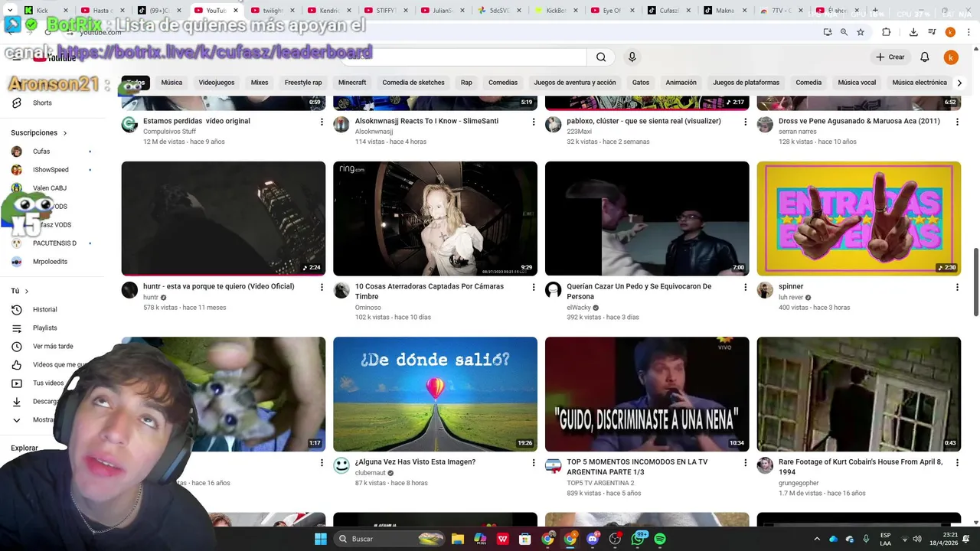Switch to the Kick browser tab
Screen dimensions: 980x551
tap(41, 10)
